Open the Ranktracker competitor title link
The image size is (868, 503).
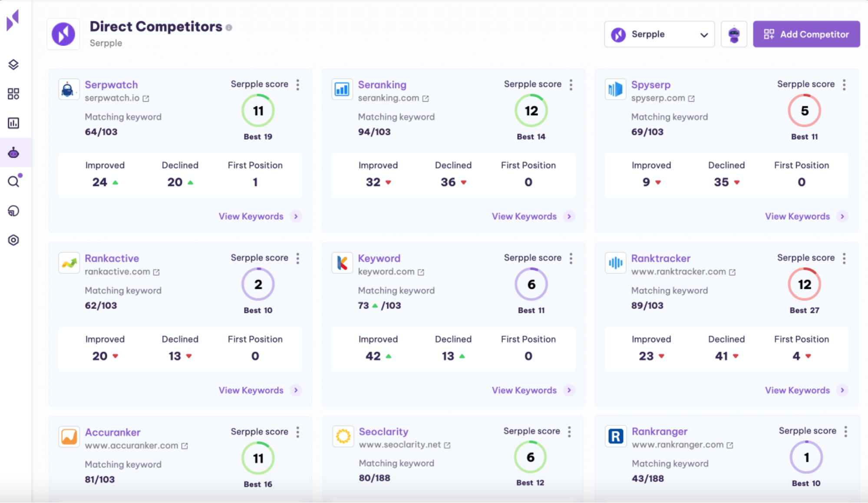[660, 258]
